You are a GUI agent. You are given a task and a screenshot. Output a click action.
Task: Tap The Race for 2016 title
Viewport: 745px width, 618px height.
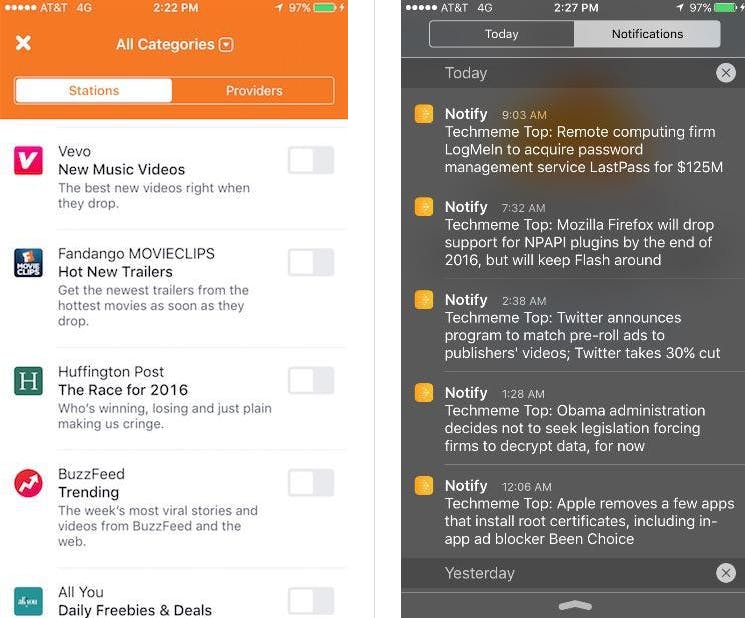[123, 390]
